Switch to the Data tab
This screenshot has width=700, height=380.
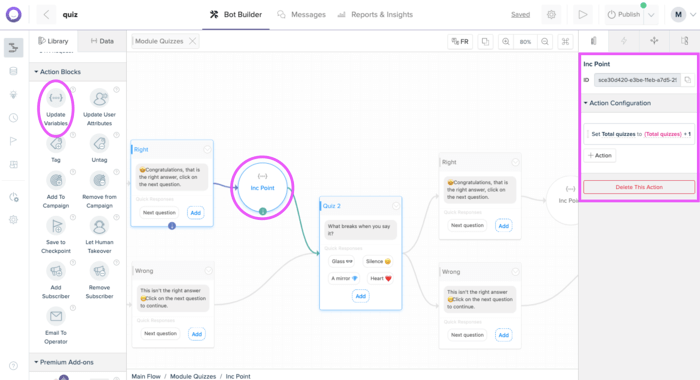pos(102,41)
